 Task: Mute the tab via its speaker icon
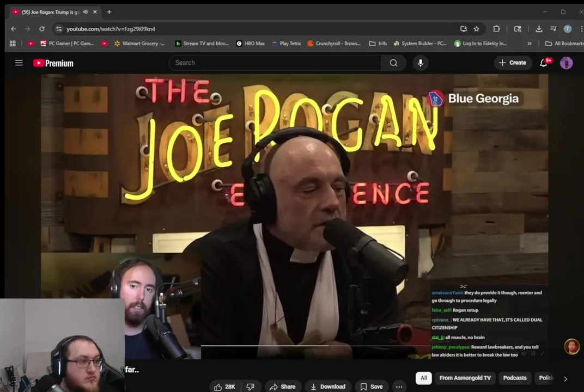click(86, 12)
